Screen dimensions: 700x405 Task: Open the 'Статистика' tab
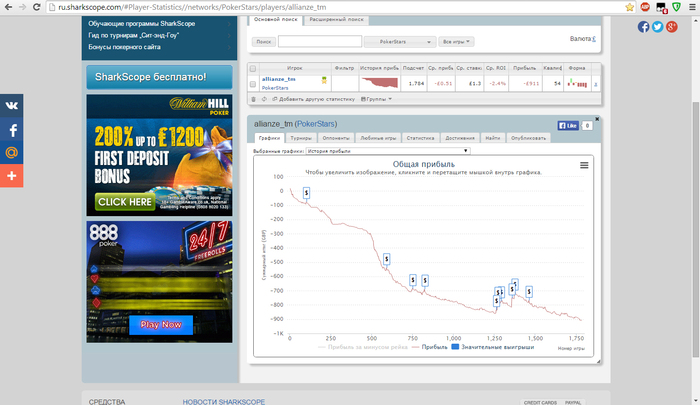coord(421,138)
